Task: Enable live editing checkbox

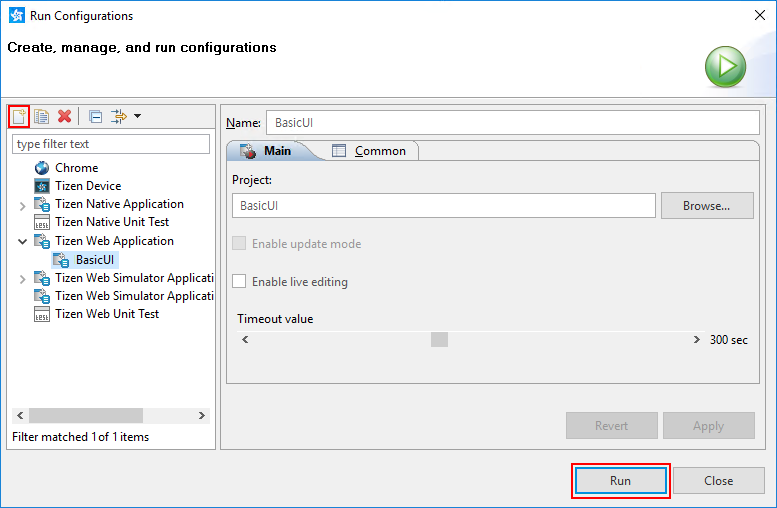Action: 239,282
